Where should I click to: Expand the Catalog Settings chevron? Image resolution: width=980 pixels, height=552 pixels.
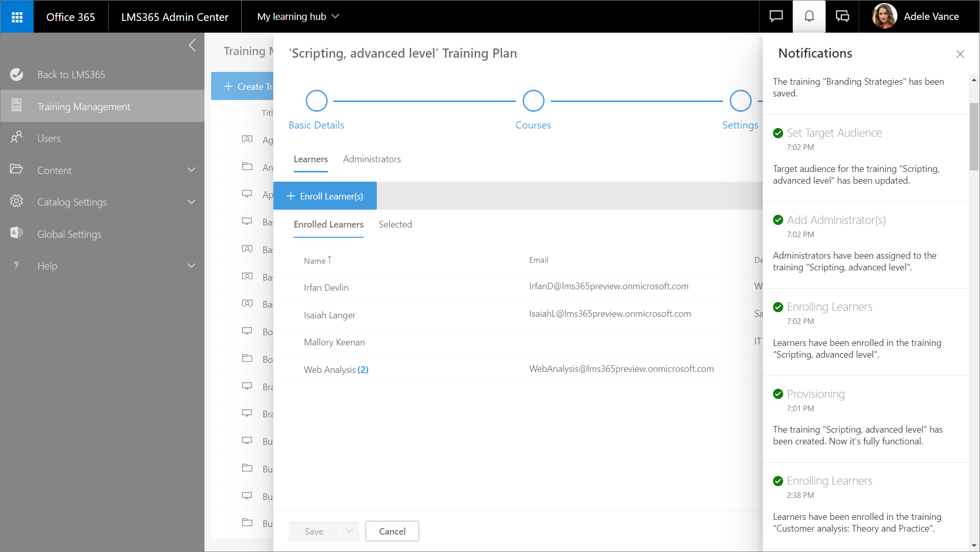click(191, 202)
